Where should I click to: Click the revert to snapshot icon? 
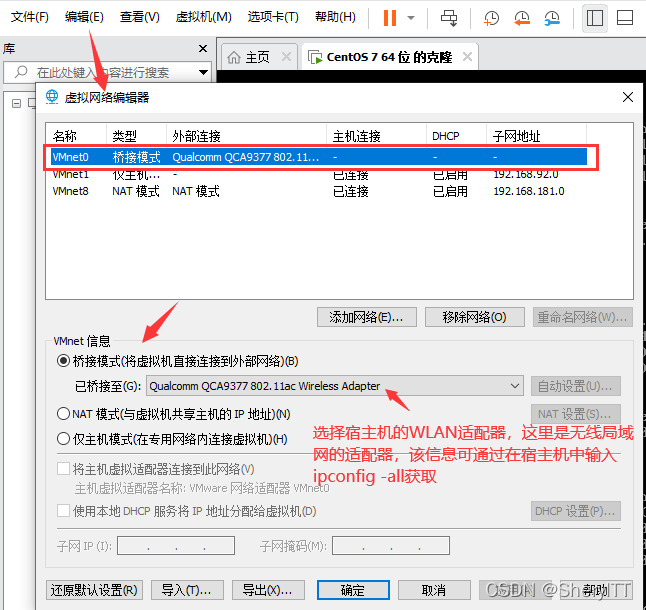pos(522,18)
